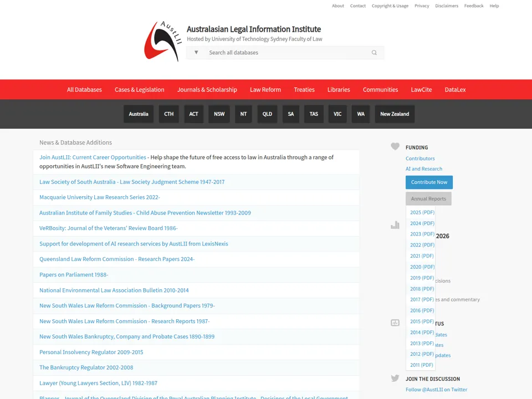Choose the SA jurisdiction button
The image size is (532, 399).
point(291,114)
